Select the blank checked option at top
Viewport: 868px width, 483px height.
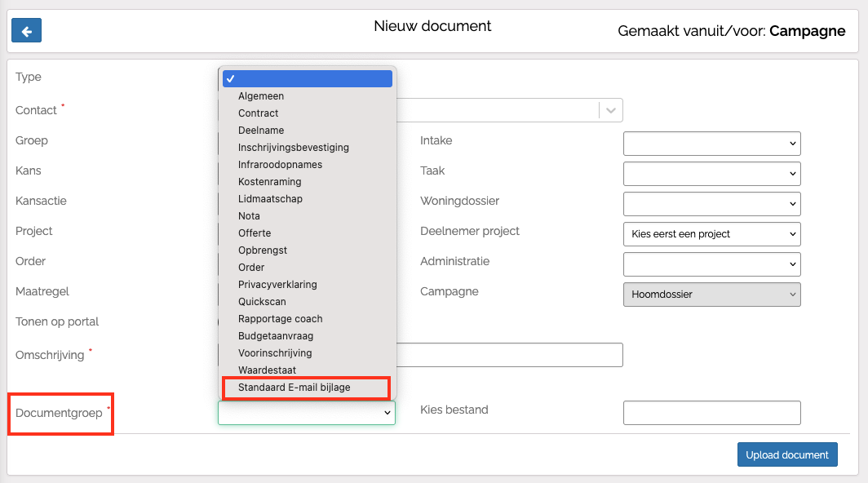click(307, 78)
